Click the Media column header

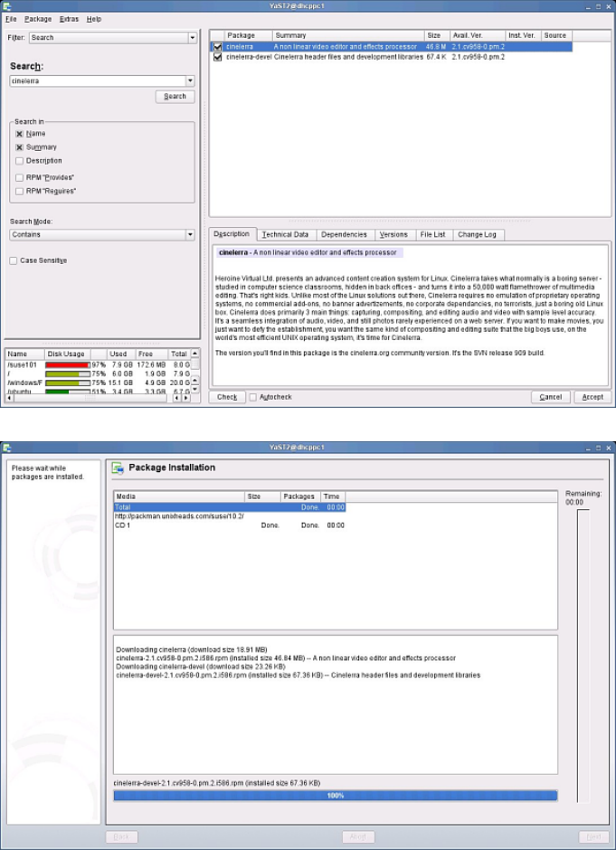179,496
